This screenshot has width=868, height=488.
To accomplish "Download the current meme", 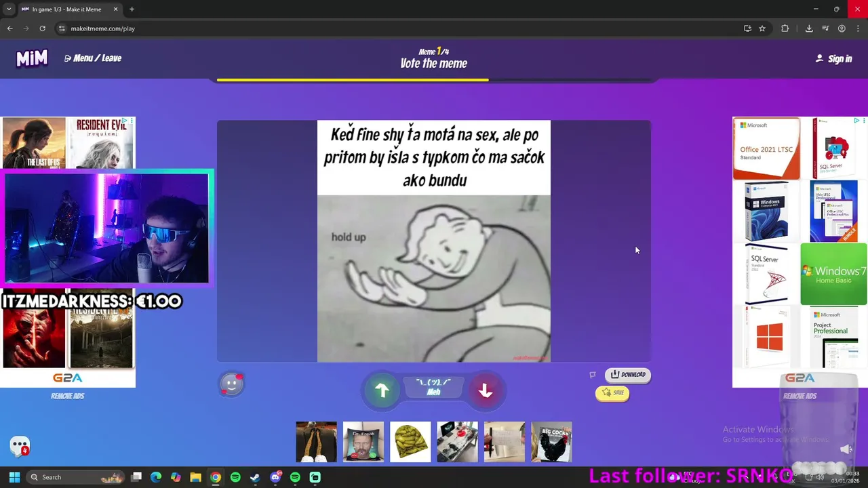I will [x=628, y=374].
